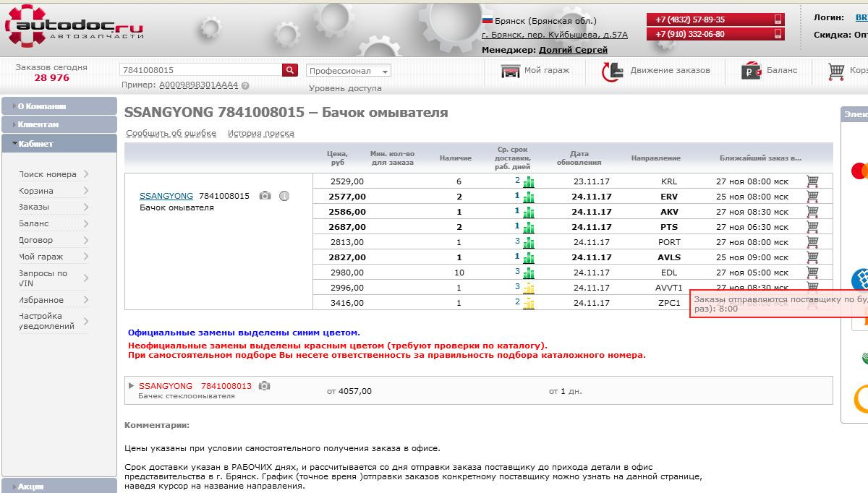
Task: Click phone number +7 (4832) 57-89-35
Action: [x=690, y=20]
